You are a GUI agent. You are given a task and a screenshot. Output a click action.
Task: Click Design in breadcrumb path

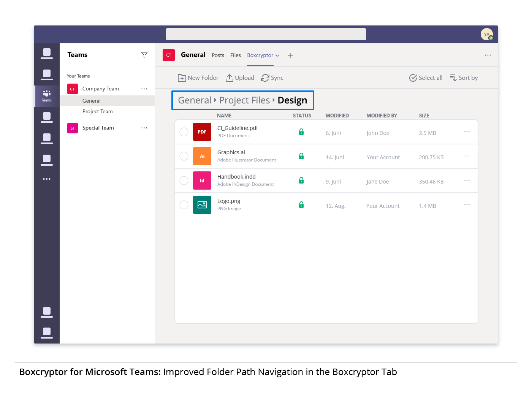pos(292,100)
